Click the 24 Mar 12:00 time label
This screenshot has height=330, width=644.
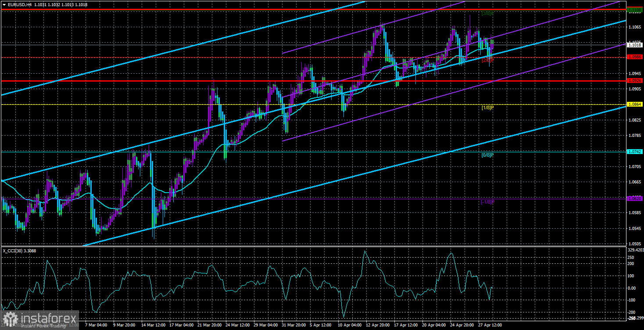(x=238, y=325)
